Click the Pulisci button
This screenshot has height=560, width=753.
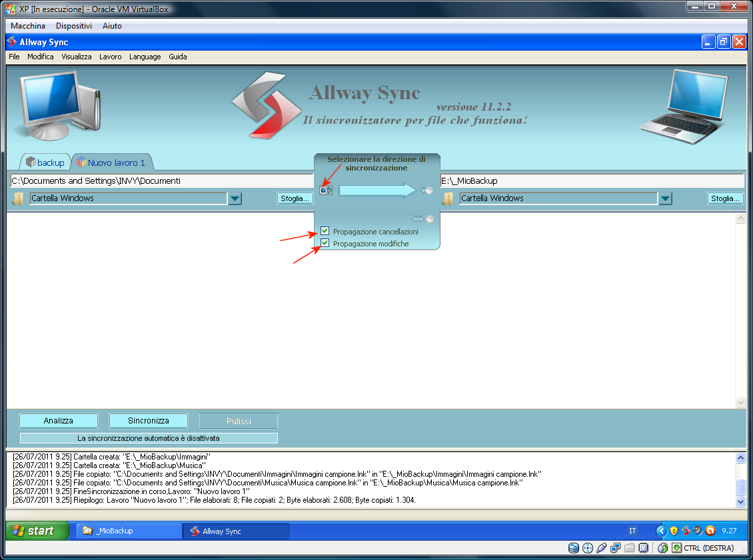click(x=239, y=421)
